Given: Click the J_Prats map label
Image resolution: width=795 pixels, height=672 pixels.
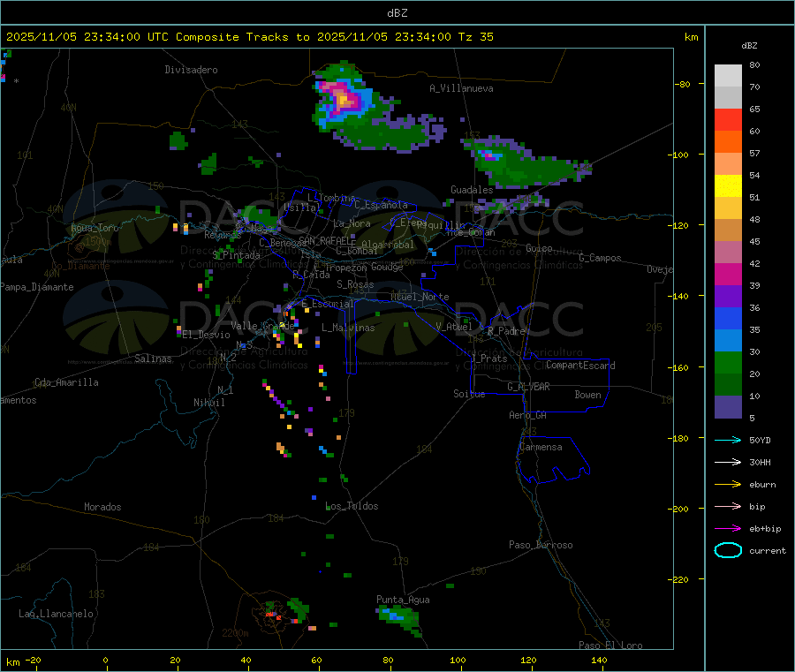Looking at the screenshot, I should tap(489, 359).
